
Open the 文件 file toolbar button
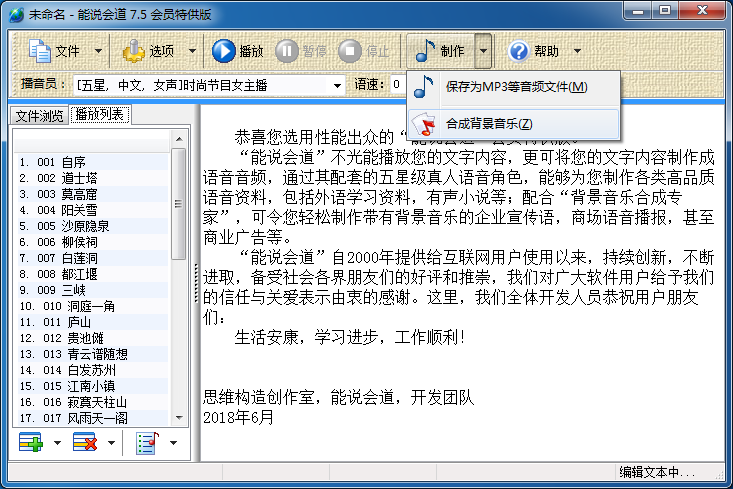[x=54, y=50]
